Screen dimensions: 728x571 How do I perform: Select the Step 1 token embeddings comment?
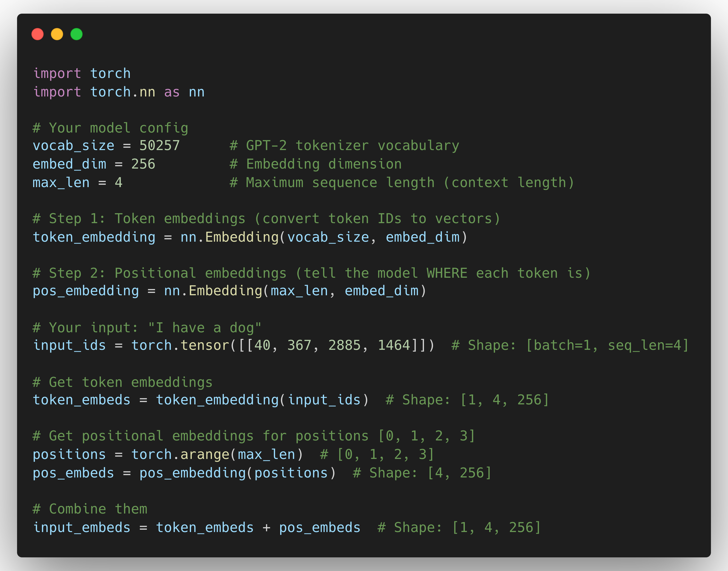point(266,218)
